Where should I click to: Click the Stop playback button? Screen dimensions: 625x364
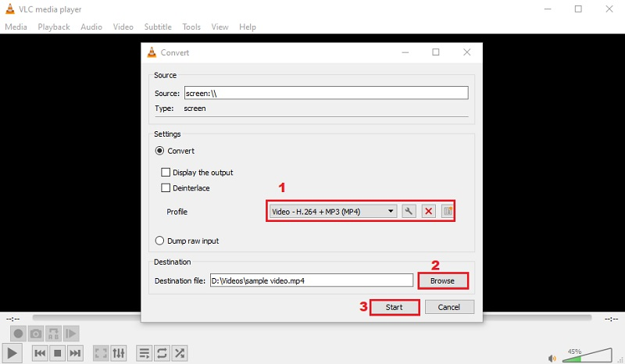pyautogui.click(x=57, y=353)
